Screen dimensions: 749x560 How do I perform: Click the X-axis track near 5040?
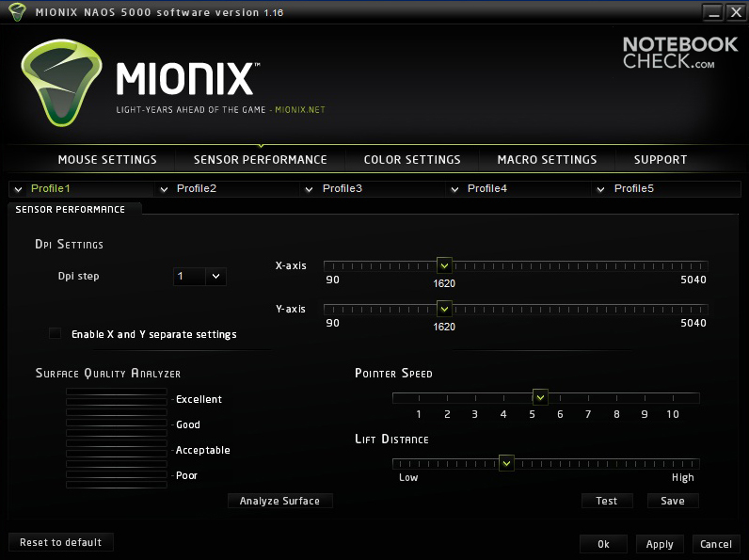pos(702,266)
